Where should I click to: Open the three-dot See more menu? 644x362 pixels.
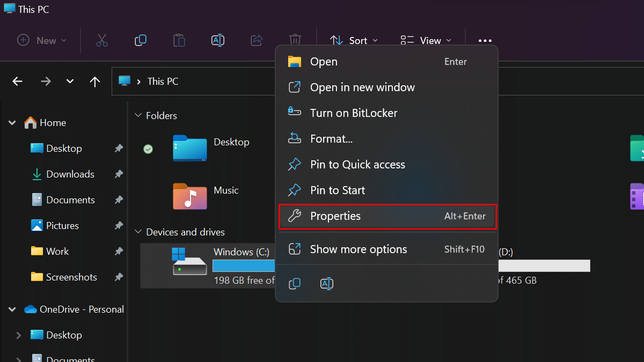click(485, 41)
